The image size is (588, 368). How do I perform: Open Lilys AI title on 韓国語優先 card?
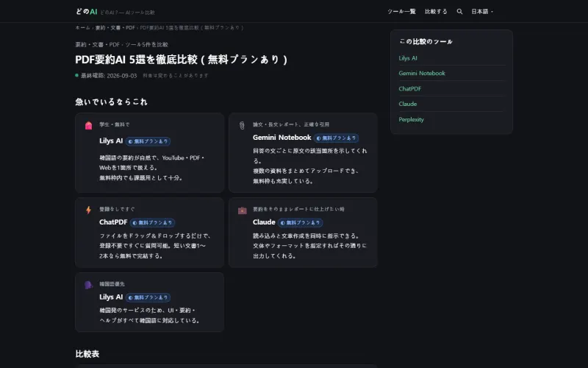pyautogui.click(x=111, y=297)
